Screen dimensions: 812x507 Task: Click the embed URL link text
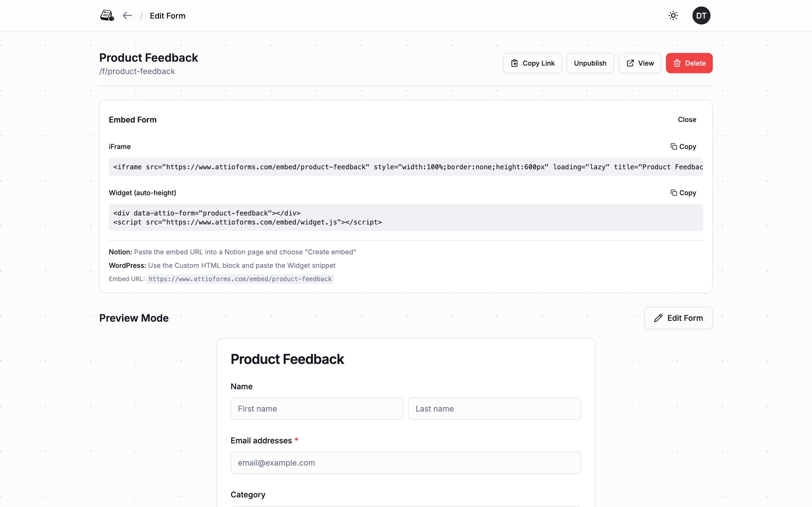tap(240, 279)
